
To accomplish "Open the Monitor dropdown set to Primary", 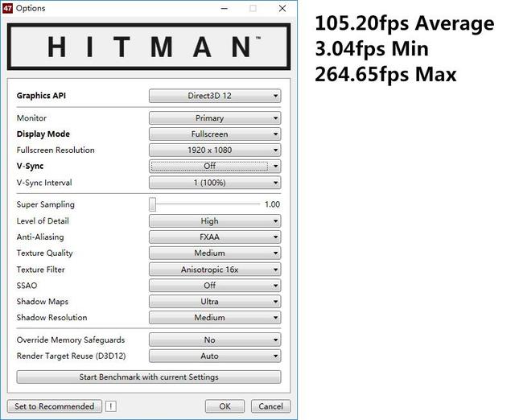I will click(x=215, y=118).
